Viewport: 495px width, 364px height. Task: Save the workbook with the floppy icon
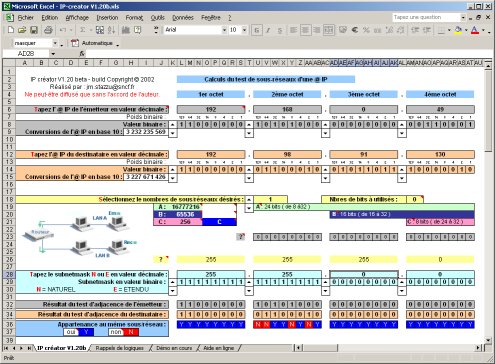tap(34, 30)
